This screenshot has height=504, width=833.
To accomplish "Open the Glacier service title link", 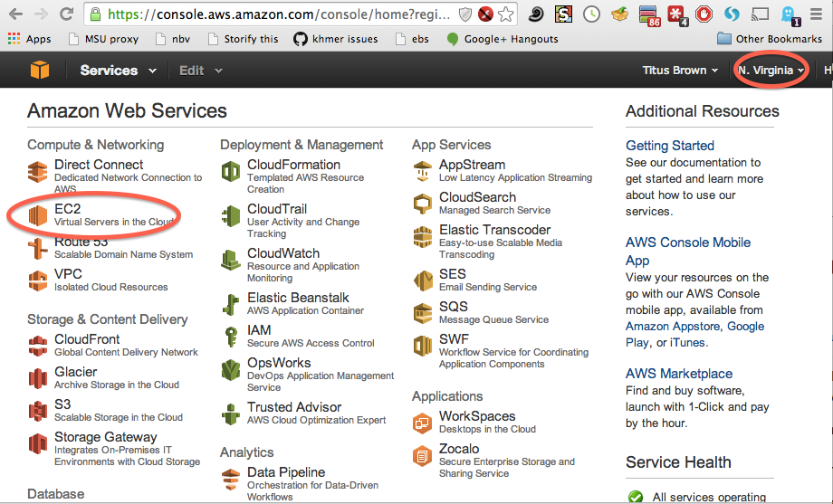I will [x=76, y=372].
